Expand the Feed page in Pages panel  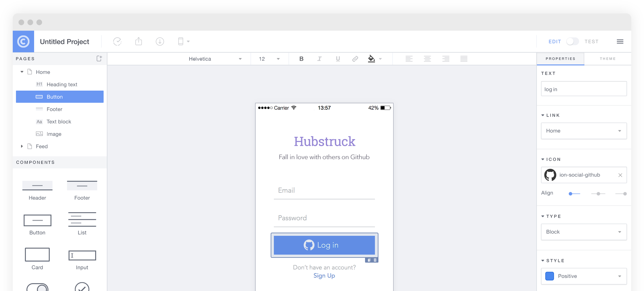click(x=22, y=146)
